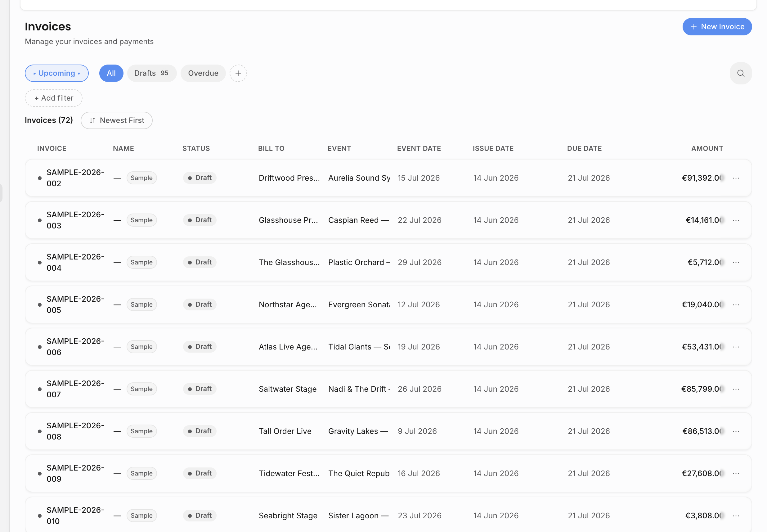767x532 pixels.
Task: Click the Gravity Lakes event cell
Action: click(x=358, y=431)
